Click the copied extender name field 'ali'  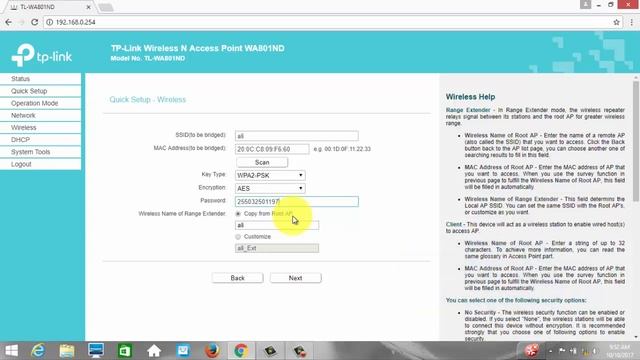[277, 225]
